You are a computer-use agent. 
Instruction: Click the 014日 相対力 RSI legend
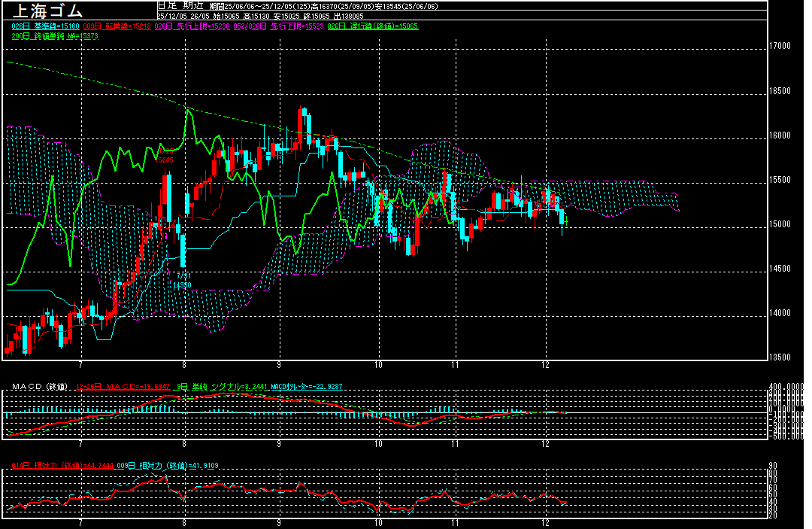[x=63, y=465]
